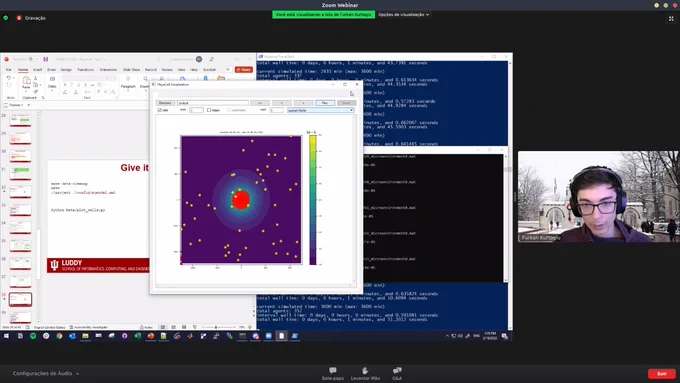Click the viridis colorbar beside the plot

tap(313, 200)
